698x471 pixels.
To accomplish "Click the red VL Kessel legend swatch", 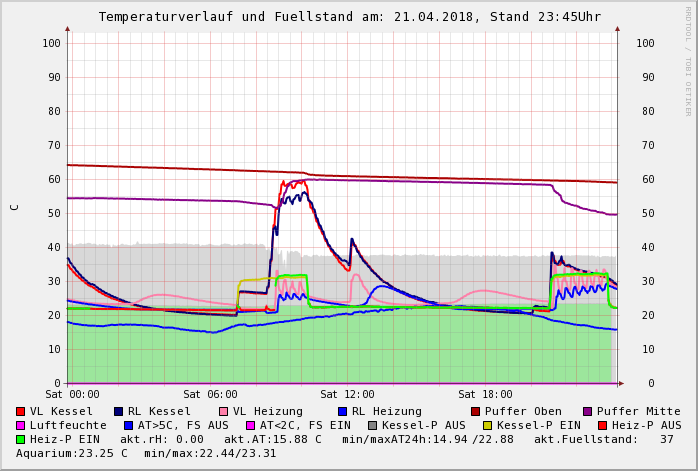I will tap(20, 411).
